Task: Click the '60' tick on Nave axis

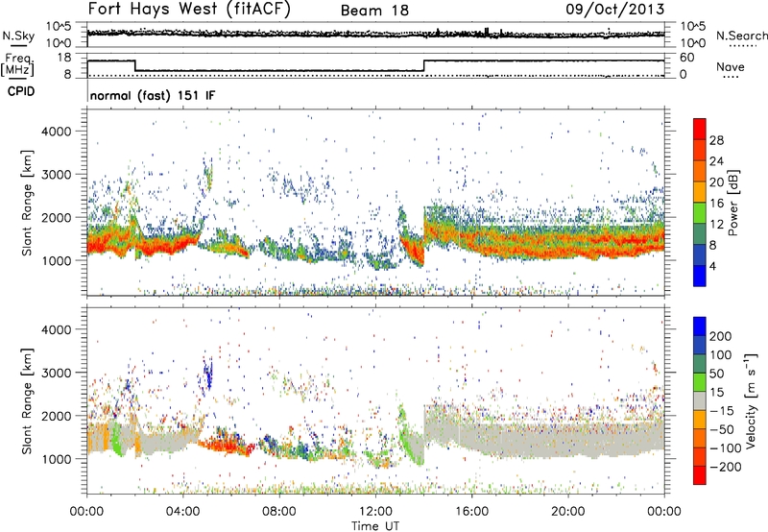Action: [x=686, y=58]
